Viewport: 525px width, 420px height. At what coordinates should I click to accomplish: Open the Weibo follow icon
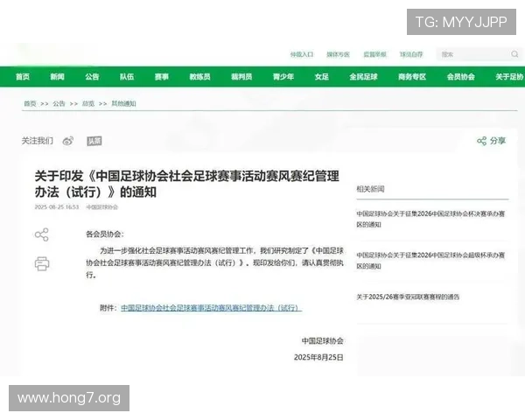click(x=68, y=141)
